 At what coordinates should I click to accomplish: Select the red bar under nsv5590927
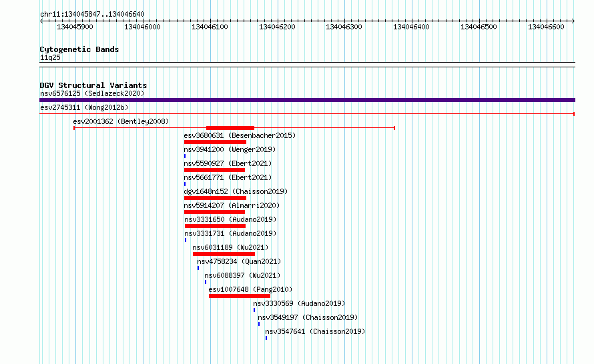214,170
